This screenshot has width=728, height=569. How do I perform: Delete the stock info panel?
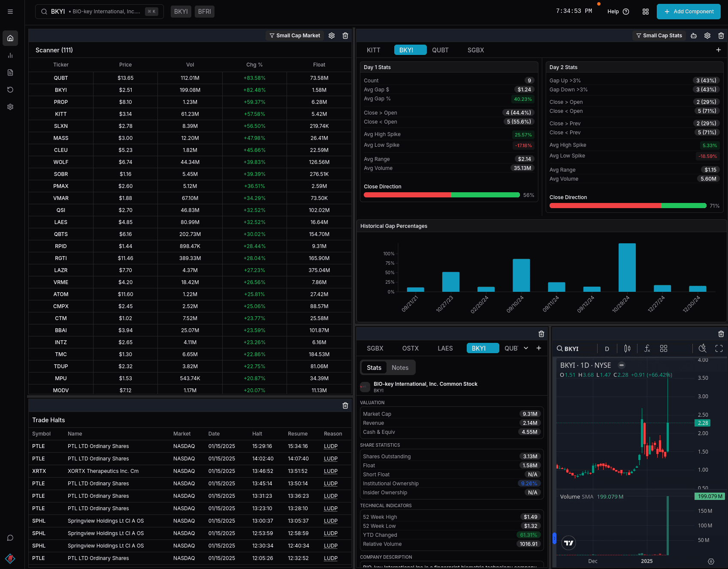point(541,334)
